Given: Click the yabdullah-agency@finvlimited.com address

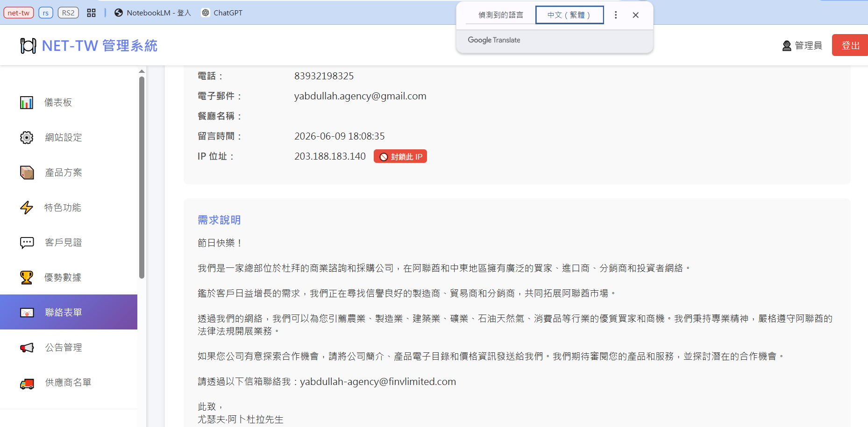Looking at the screenshot, I should tap(378, 381).
